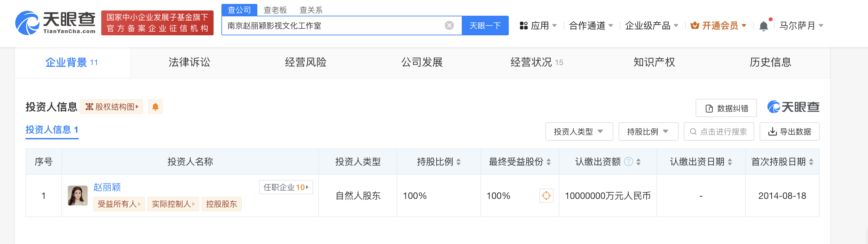Open the notification bell in the header
Image resolution: width=868 pixels, height=244 pixels.
click(764, 26)
